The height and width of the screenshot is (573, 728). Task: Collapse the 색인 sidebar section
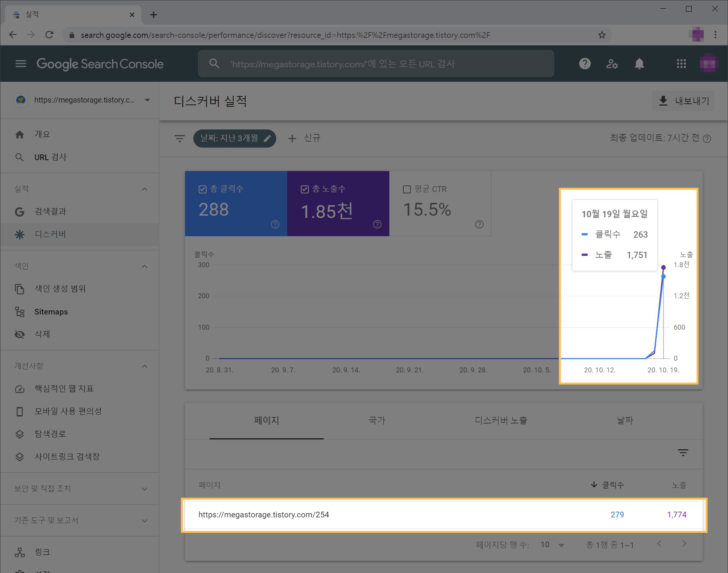tap(145, 266)
